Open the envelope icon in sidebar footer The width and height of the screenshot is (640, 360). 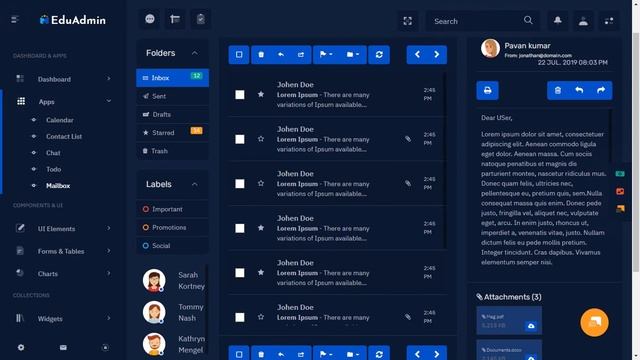63,347
